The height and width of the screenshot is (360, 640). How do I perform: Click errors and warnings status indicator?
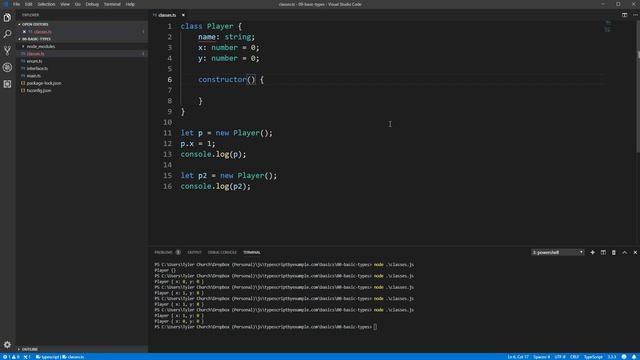(11, 357)
